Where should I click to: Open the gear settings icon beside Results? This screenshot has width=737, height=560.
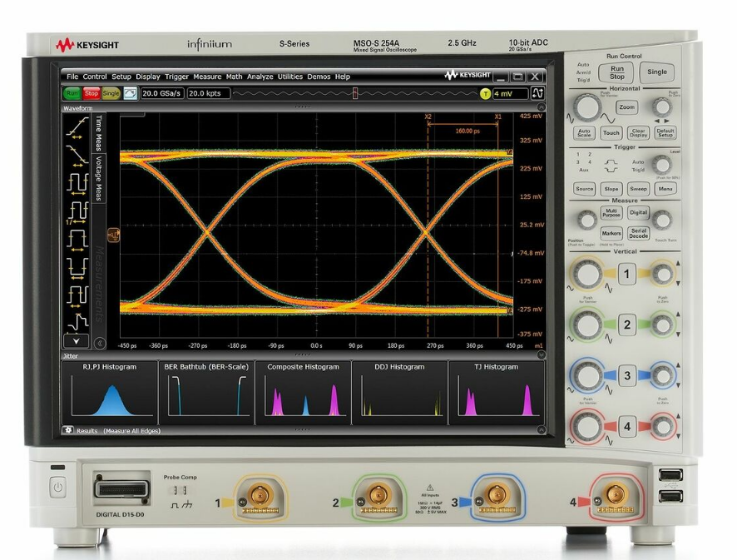[x=68, y=430]
